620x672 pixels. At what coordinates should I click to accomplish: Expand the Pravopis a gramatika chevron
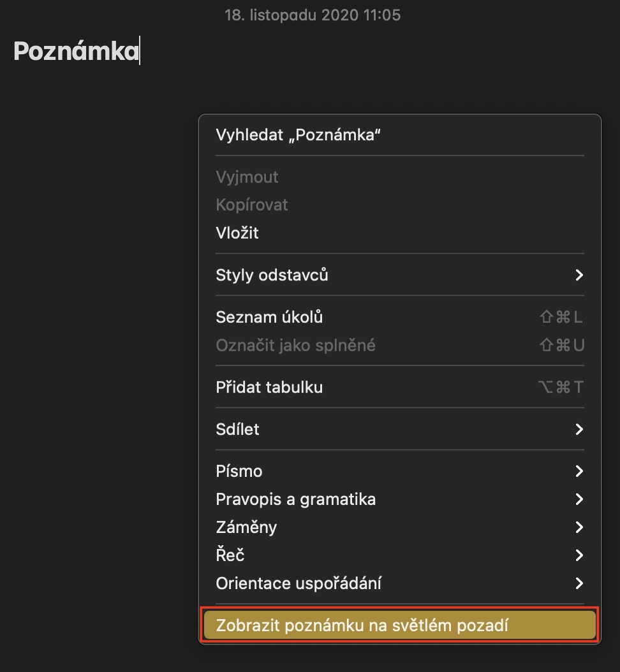pos(579,499)
